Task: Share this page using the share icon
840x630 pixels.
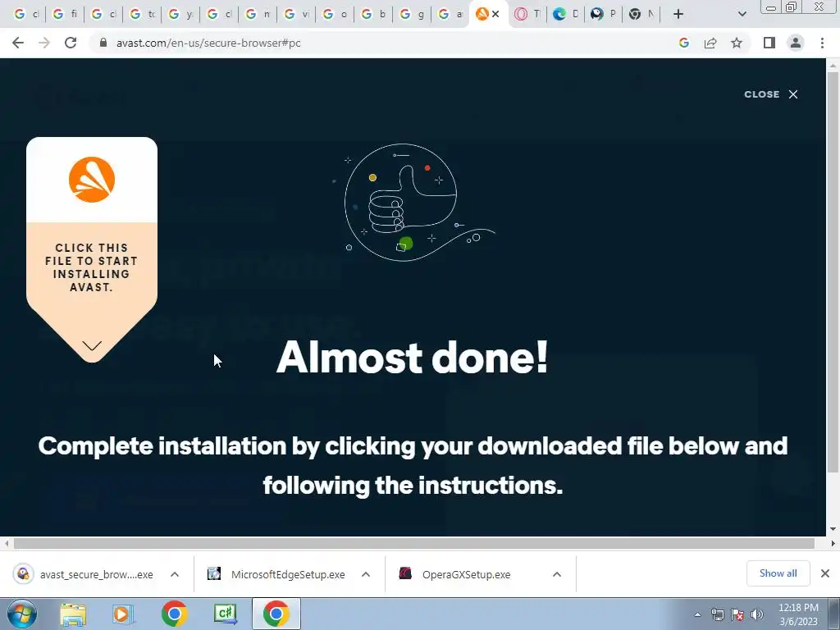Action: point(710,43)
